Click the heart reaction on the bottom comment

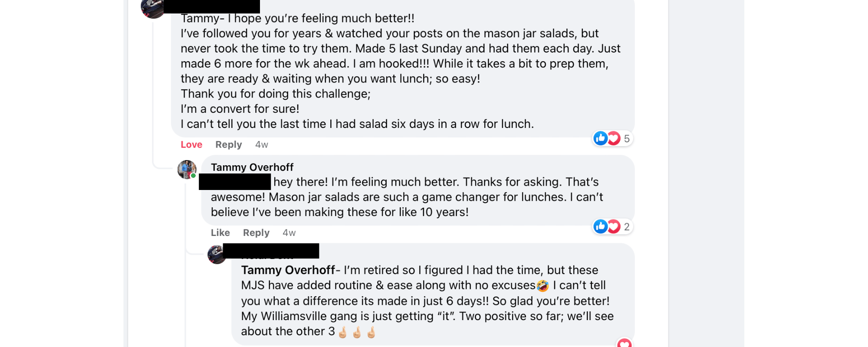pyautogui.click(x=624, y=343)
